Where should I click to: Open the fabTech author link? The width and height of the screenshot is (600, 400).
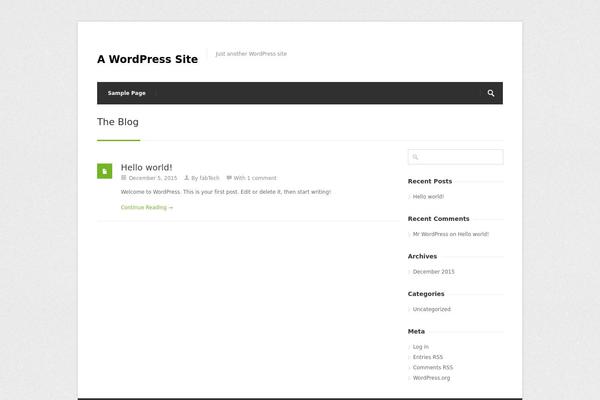(x=209, y=178)
